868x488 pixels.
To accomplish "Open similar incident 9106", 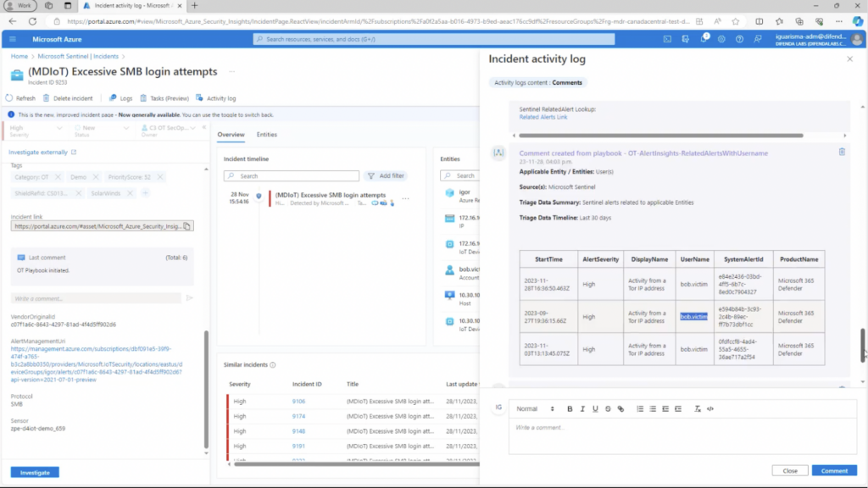I will point(298,401).
